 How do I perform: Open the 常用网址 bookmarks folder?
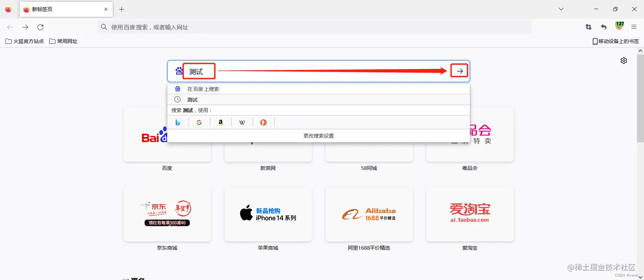[x=63, y=41]
